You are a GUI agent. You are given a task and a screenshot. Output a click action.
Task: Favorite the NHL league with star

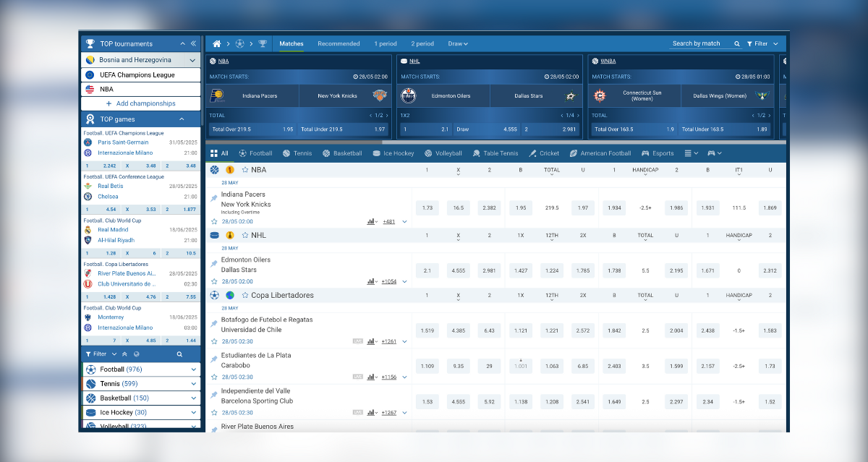click(x=245, y=235)
